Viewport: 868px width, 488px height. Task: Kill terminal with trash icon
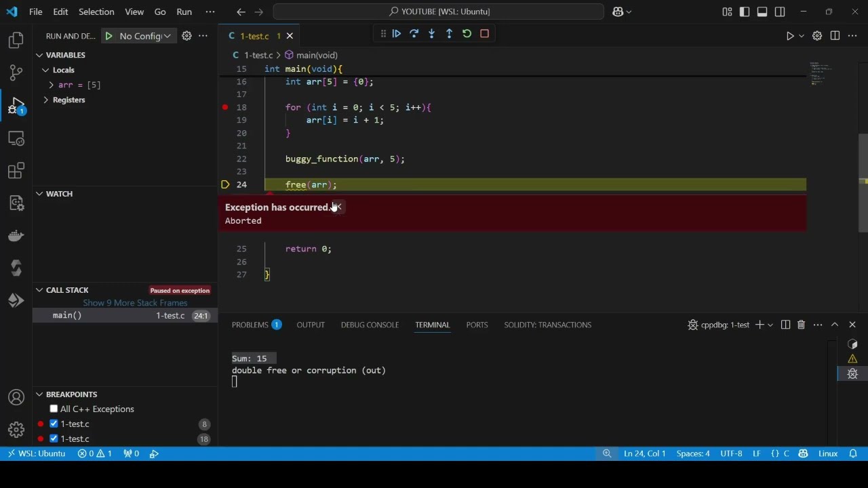[x=801, y=325]
